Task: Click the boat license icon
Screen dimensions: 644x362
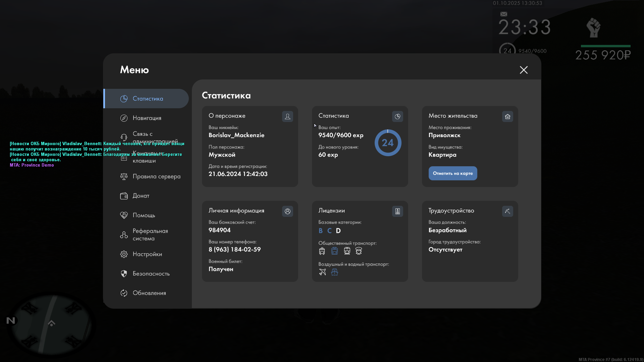Action: pyautogui.click(x=334, y=272)
